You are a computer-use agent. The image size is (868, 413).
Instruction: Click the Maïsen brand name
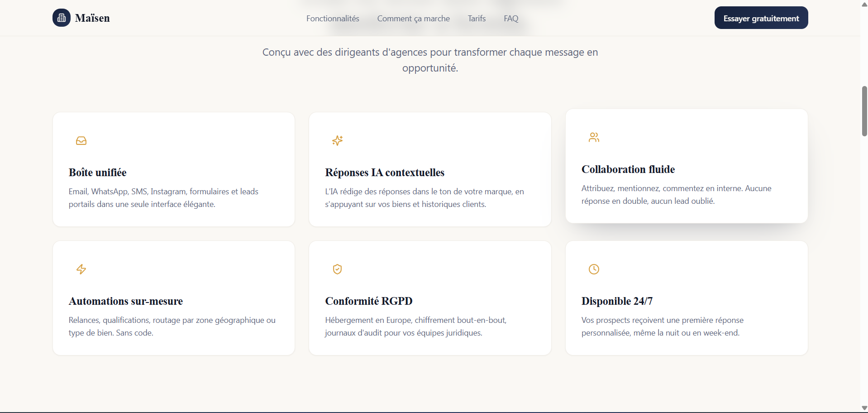point(92,18)
